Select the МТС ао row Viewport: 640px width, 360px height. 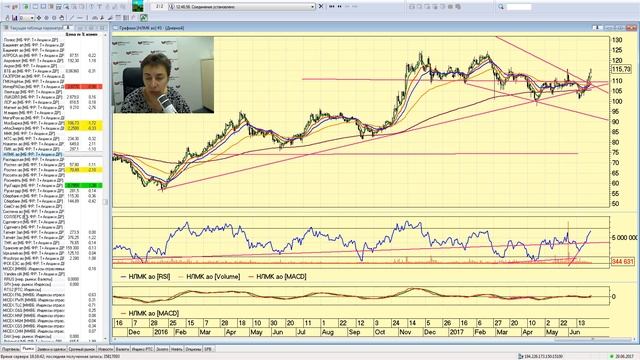click(52, 139)
